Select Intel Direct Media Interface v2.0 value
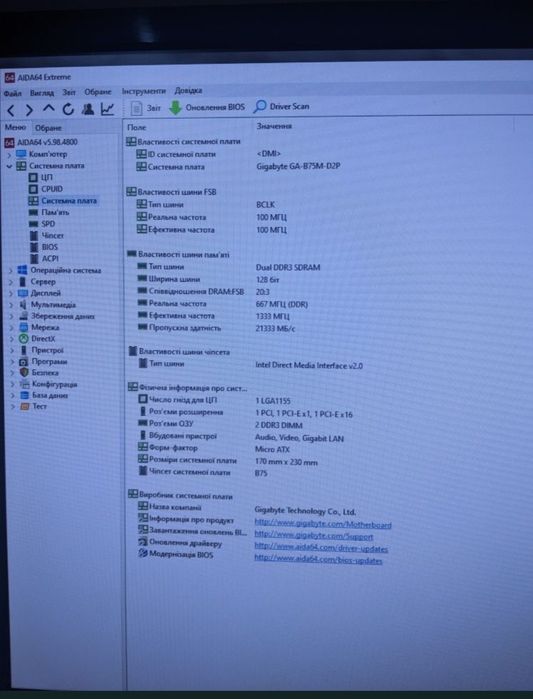The width and height of the screenshot is (533, 699). pyautogui.click(x=309, y=366)
